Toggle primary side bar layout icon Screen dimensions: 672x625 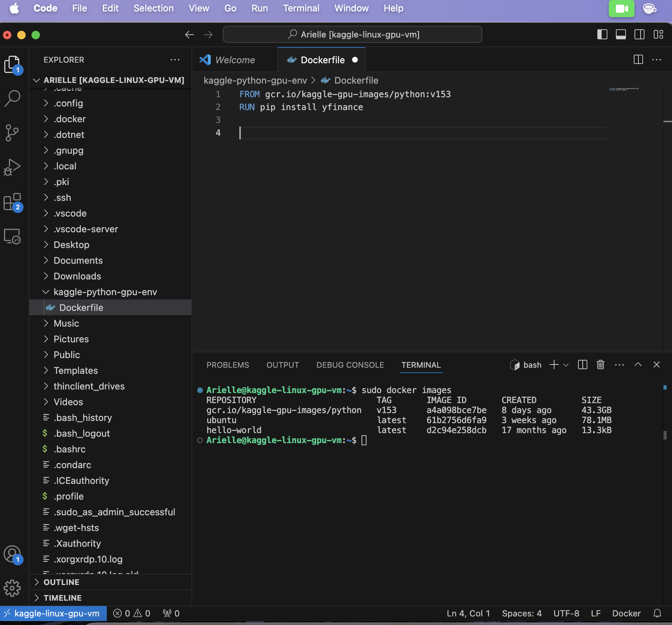point(602,35)
